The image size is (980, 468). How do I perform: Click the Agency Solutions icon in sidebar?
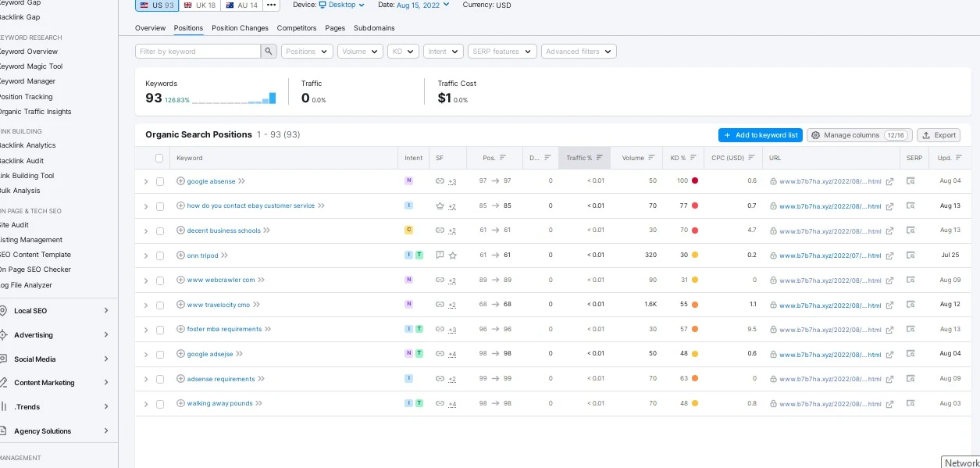[x=4, y=430]
